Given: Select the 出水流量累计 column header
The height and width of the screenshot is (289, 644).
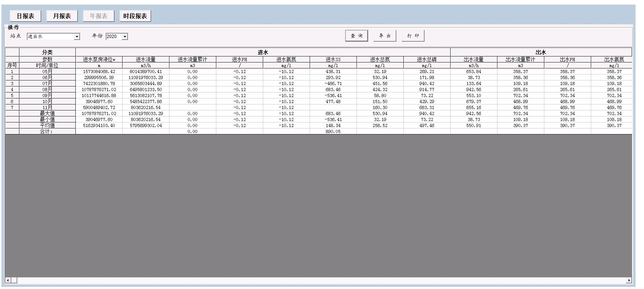Looking at the screenshot, I should (x=521, y=59).
